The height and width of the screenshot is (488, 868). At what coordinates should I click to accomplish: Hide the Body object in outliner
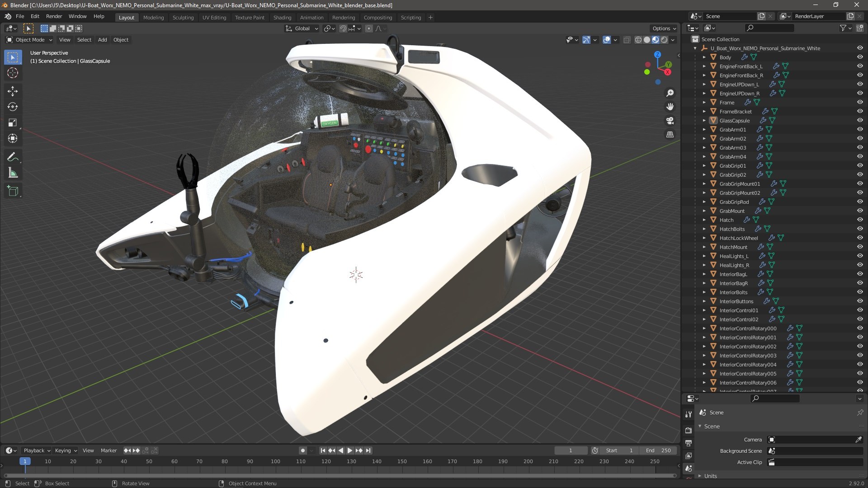pyautogui.click(x=860, y=57)
